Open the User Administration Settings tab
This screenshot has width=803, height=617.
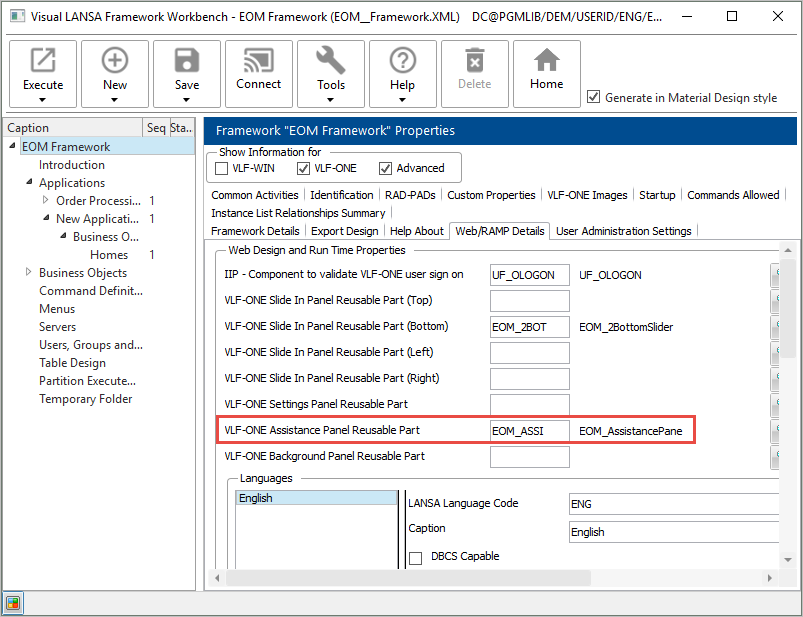tap(623, 231)
